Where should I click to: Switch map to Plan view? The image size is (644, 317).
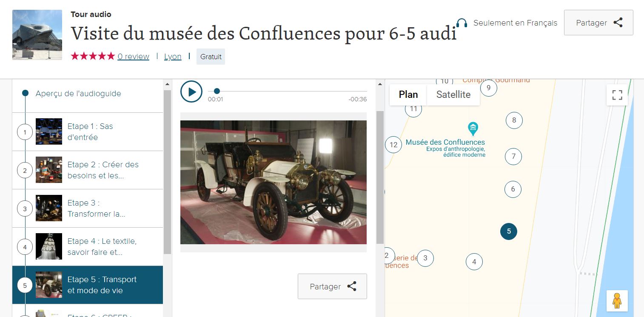click(408, 94)
